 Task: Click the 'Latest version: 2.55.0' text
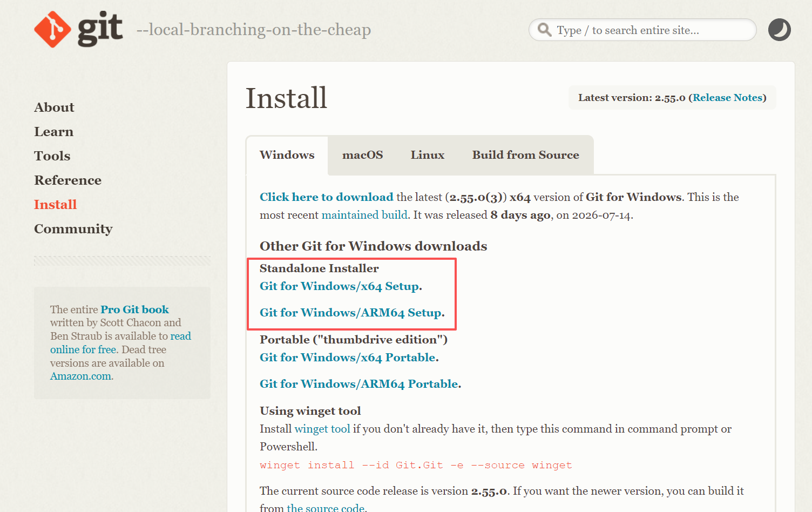click(x=632, y=98)
